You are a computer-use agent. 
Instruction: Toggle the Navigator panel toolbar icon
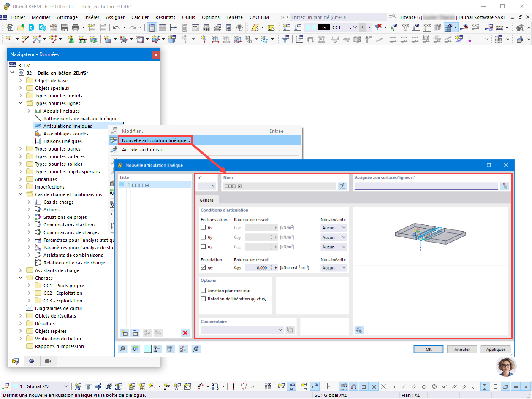[152, 27]
